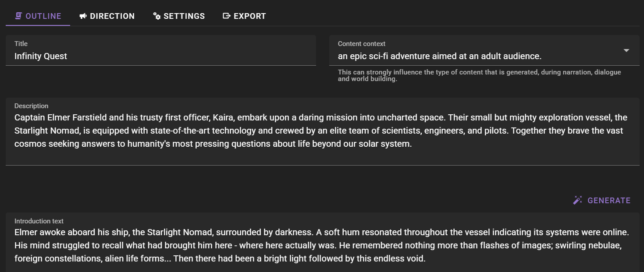
Task: Click the Content context combo box text
Action: point(440,56)
